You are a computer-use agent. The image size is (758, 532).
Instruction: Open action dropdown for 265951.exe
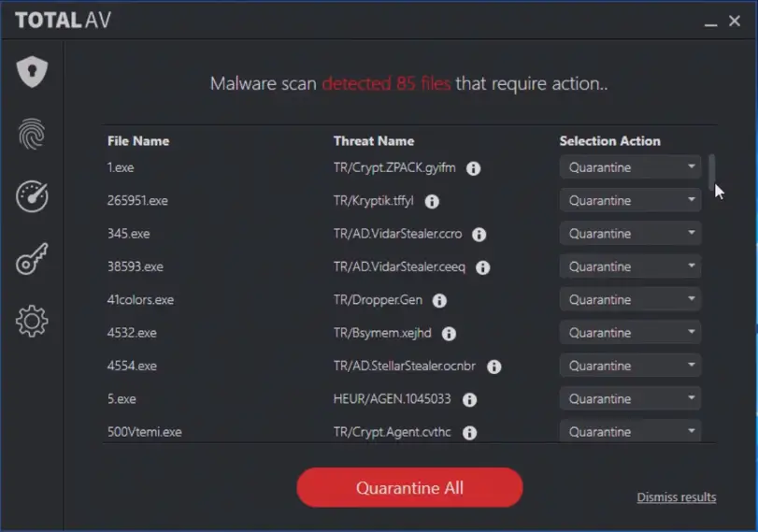pos(630,200)
